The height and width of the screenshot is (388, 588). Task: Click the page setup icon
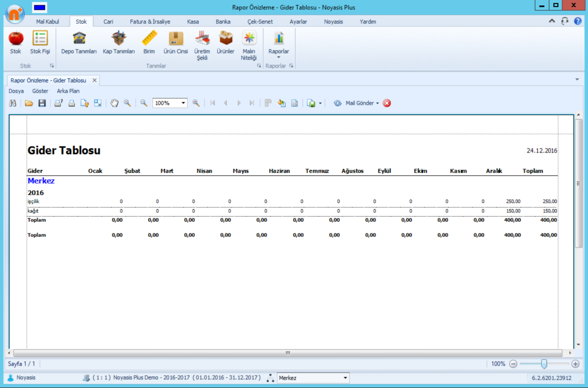coord(85,103)
